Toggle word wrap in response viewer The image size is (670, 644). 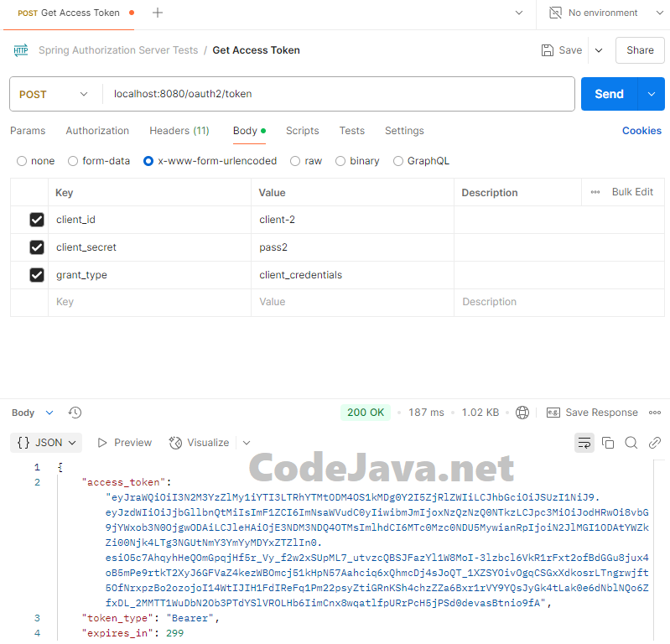584,443
